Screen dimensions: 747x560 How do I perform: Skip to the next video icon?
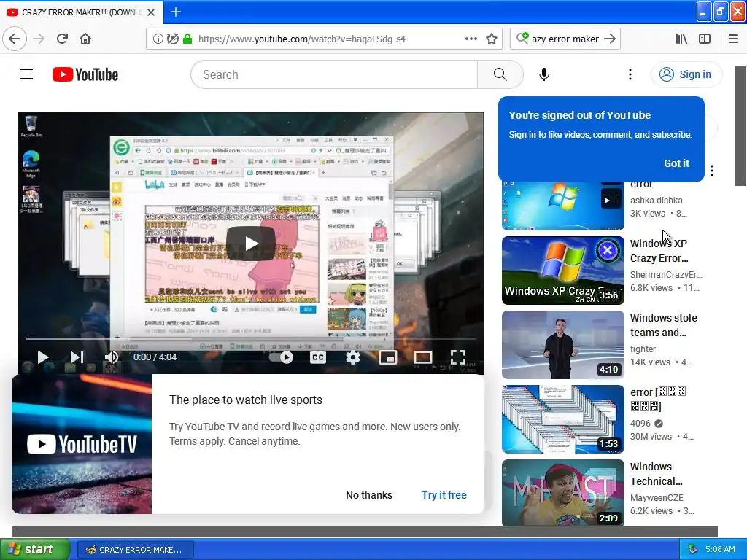tap(77, 357)
